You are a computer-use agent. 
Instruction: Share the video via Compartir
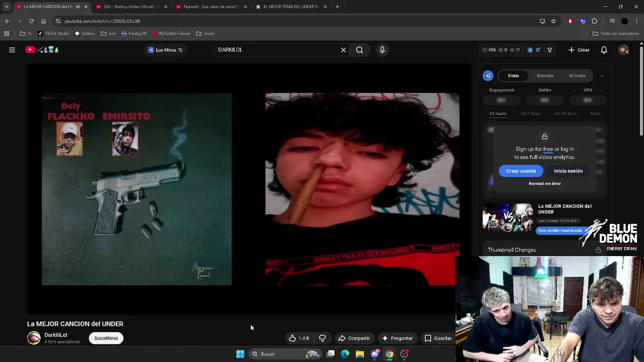coord(354,338)
